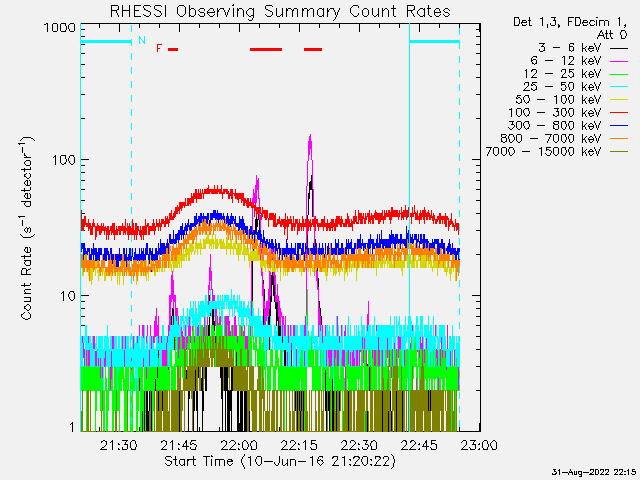
Task: Click the plot title RHESSI Observing Summary Count Rates
Action: click(280, 11)
